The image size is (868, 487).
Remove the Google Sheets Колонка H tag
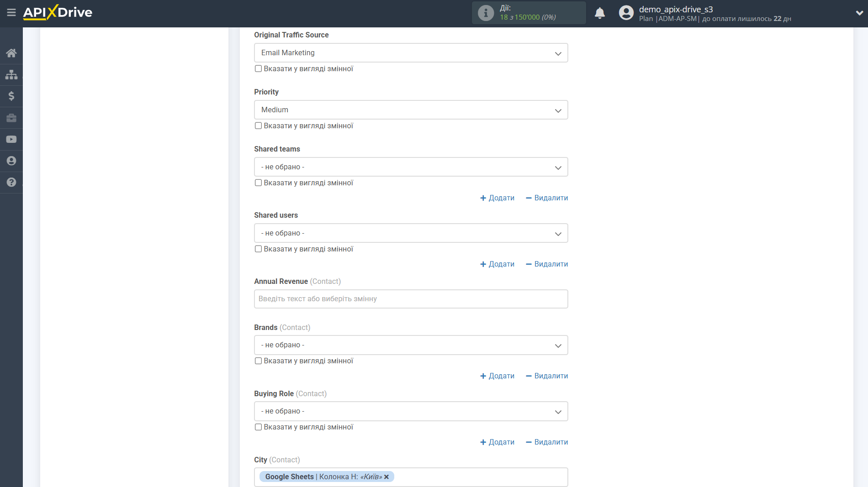[x=386, y=477]
